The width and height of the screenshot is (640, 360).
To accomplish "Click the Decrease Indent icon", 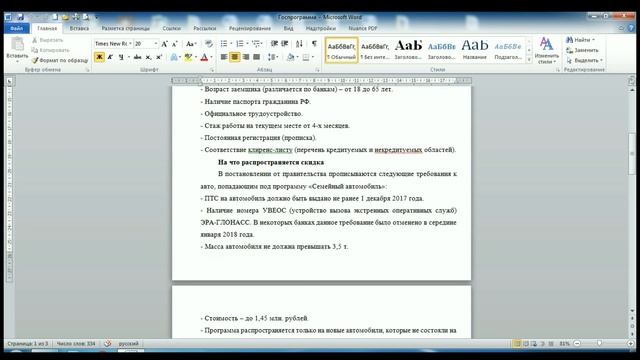I will [274, 44].
